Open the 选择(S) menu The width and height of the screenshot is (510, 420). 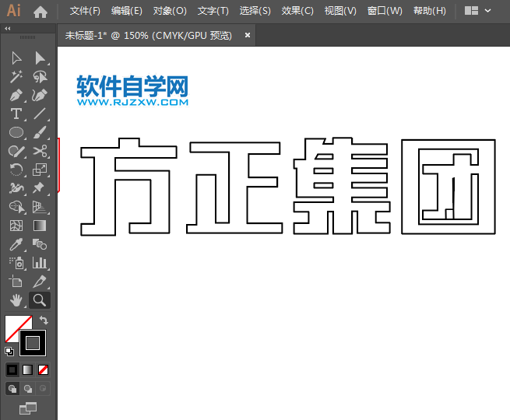point(255,11)
